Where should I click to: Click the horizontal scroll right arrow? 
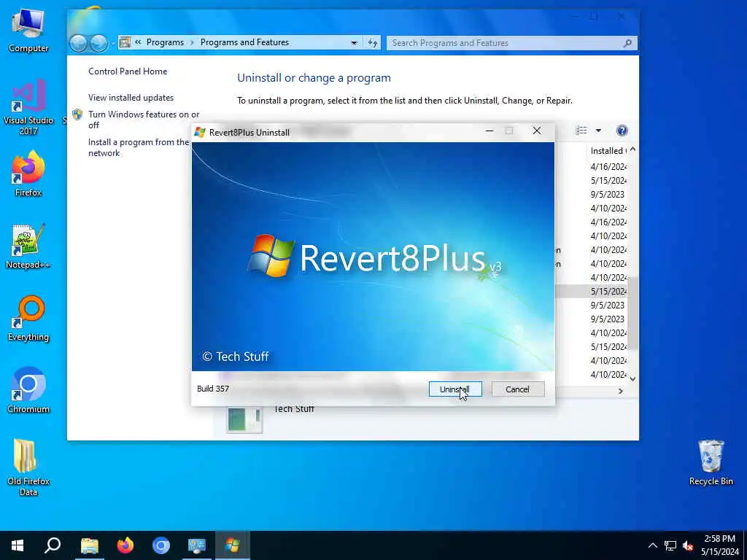pyautogui.click(x=620, y=391)
